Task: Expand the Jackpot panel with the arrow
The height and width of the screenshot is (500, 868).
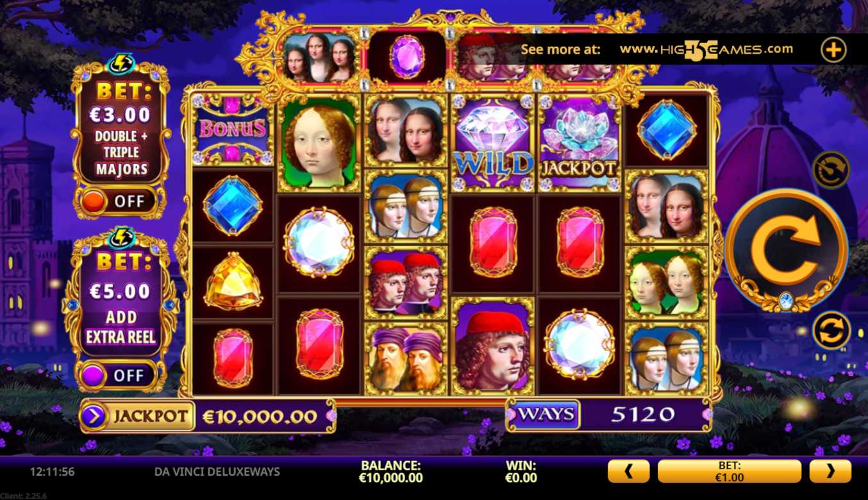Action: pyautogui.click(x=94, y=417)
